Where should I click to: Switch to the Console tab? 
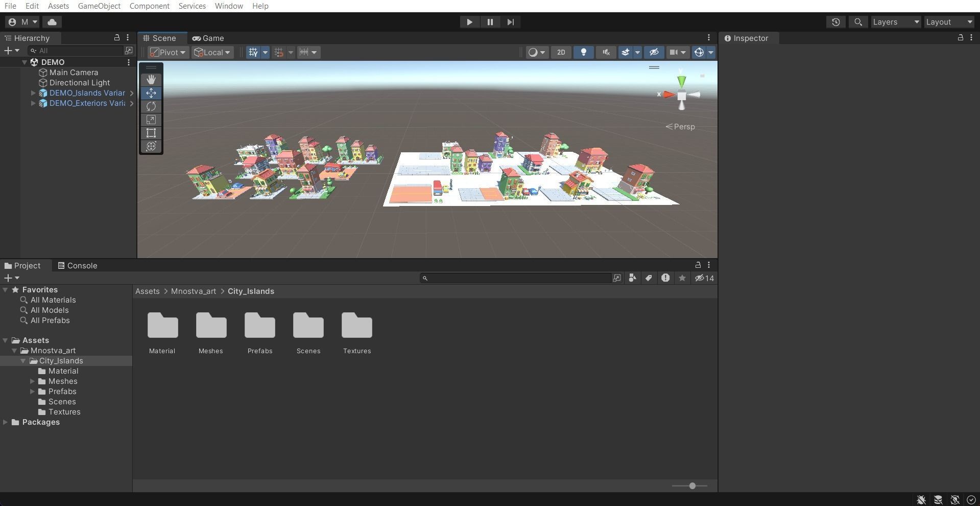tap(78, 266)
